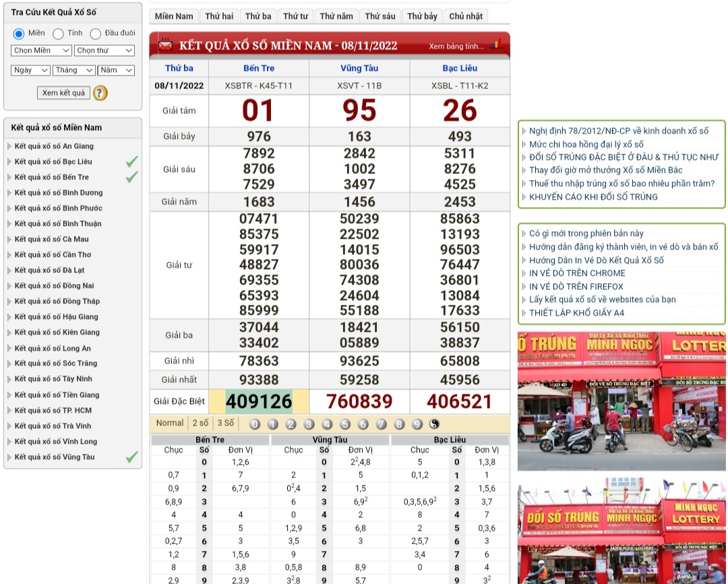
Task: Select the Đầu đuôi radio button
Action: coord(96,34)
